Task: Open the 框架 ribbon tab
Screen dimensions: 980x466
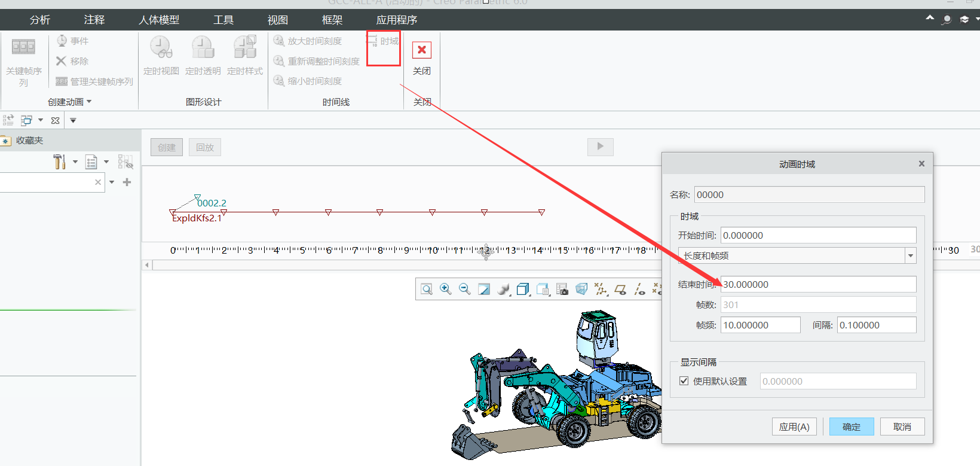Action: point(332,20)
